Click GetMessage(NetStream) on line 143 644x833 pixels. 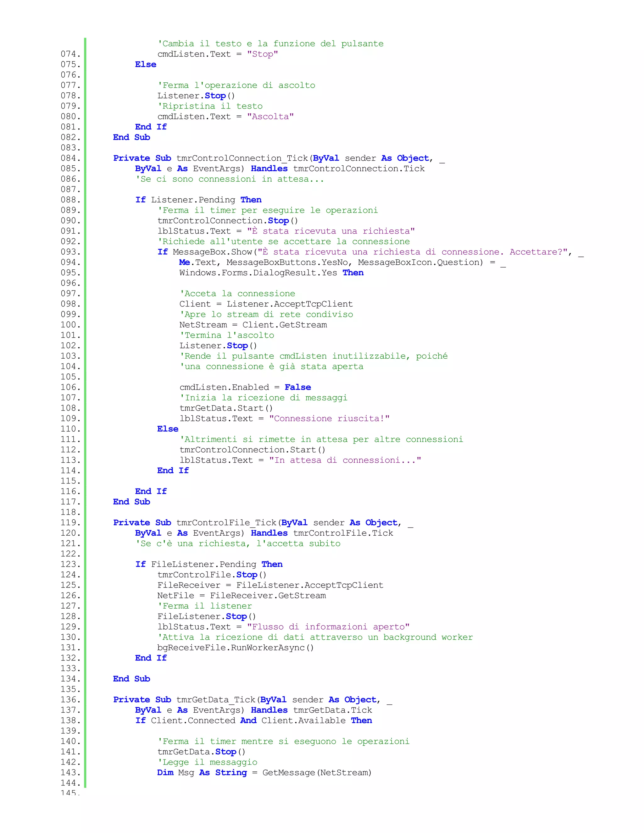tap(317, 773)
